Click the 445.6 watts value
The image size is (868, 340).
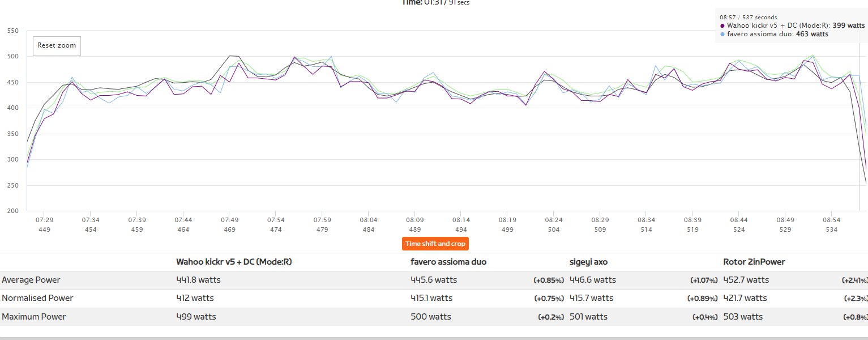click(x=434, y=280)
